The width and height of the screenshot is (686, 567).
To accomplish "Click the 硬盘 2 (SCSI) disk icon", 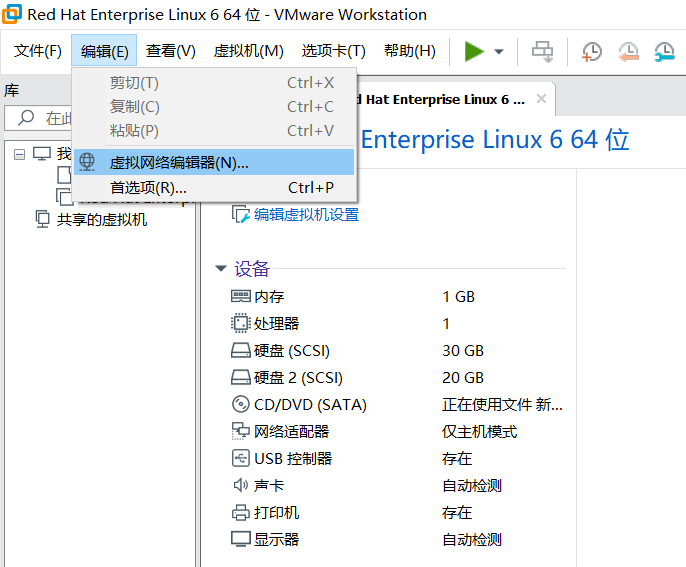I will [x=241, y=378].
